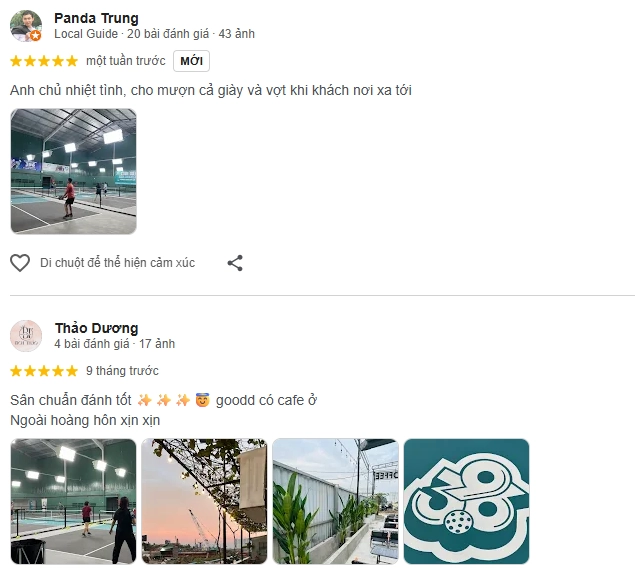Click the share icon under Panda Trung's review
Image resolution: width=635 pixels, height=577 pixels.
coord(235,263)
